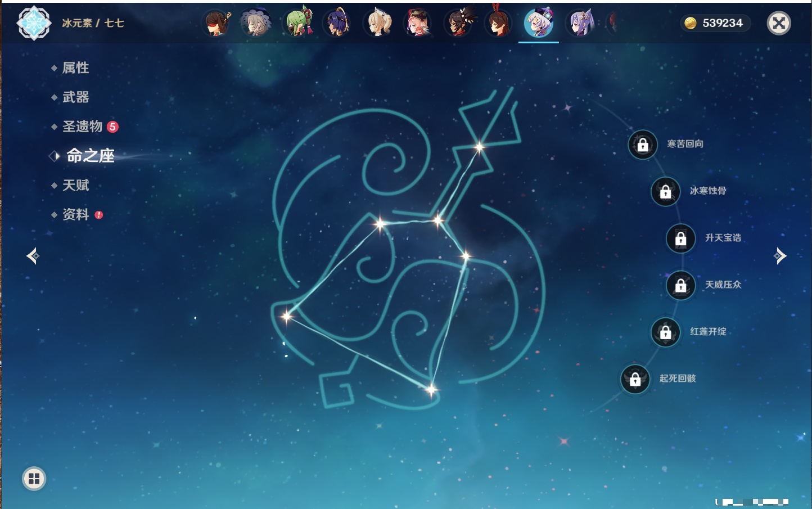Select the dark-skinned character with black pigtails
Screen dimensions: 812x509
coord(459,24)
